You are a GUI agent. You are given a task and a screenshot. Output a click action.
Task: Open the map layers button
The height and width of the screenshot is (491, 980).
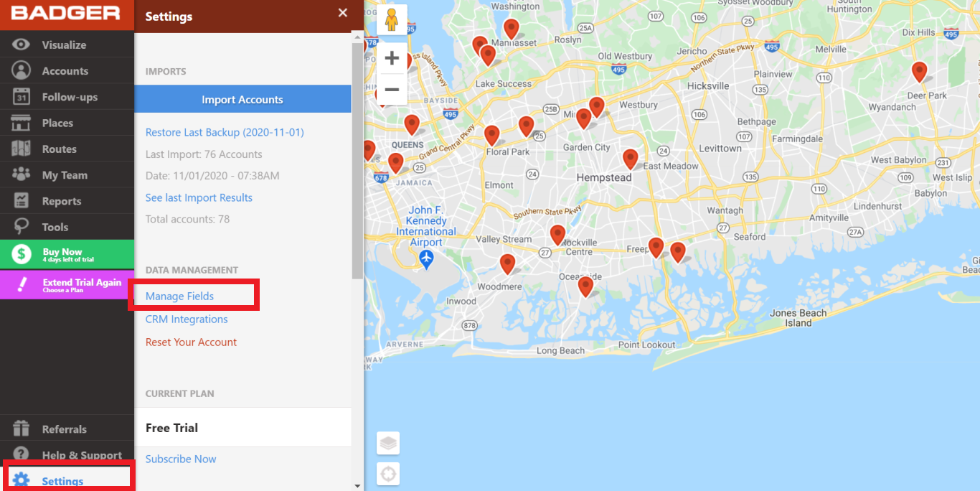388,444
